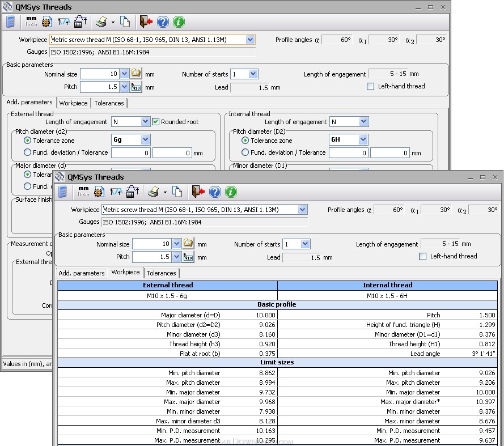Click calculator-with-arrow icon in front window toolbar
Viewport: 504px width, 446px height.
click(x=132, y=192)
